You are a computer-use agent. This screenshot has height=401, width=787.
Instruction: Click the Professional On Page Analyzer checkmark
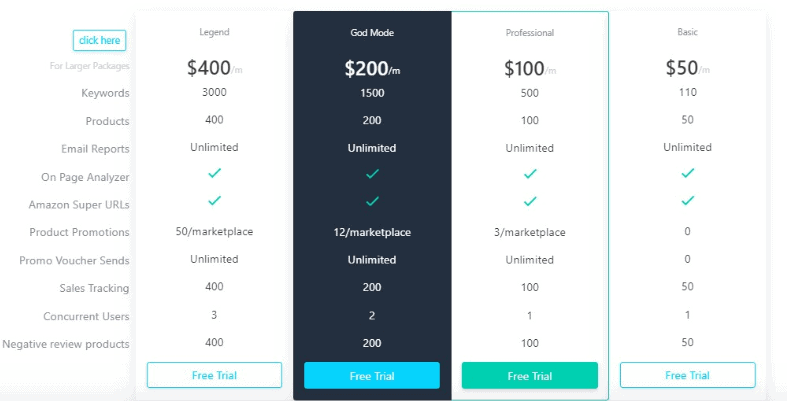pos(530,174)
